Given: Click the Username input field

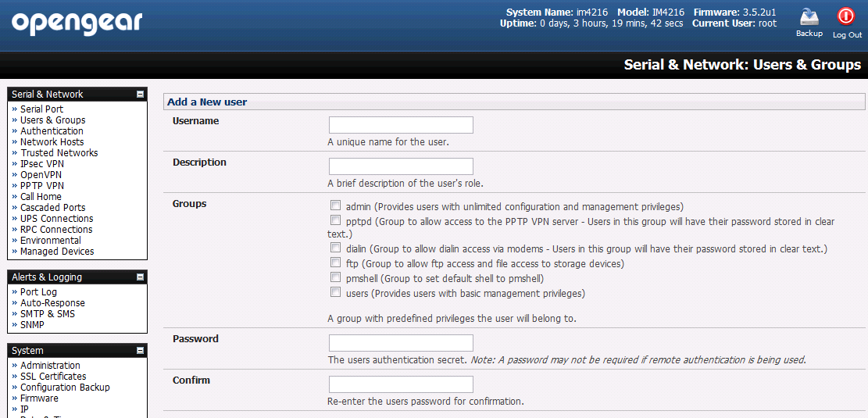Looking at the screenshot, I should coord(401,125).
